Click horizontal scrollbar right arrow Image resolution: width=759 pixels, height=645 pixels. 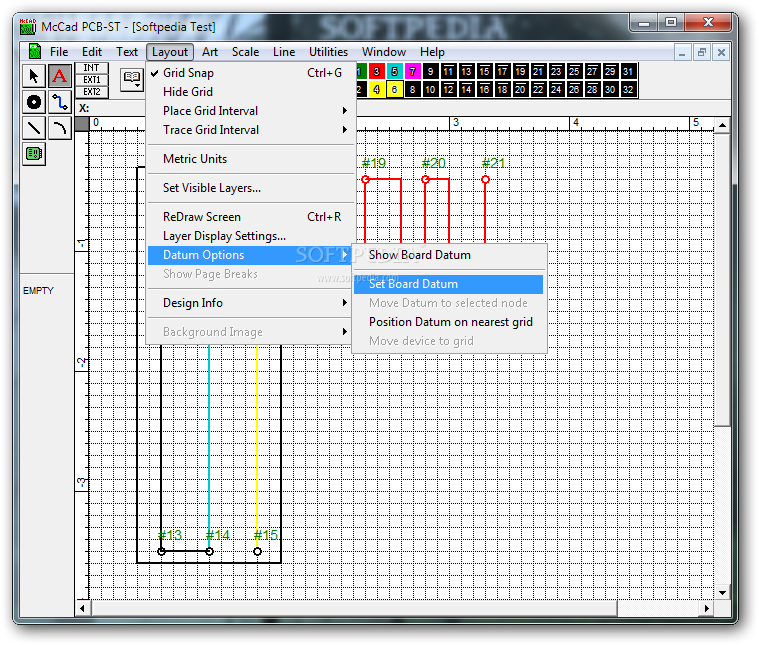[x=707, y=608]
